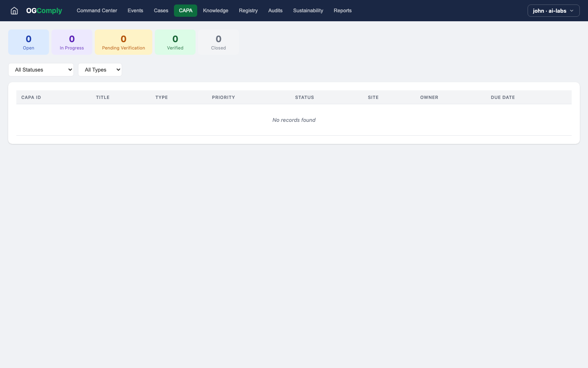Click the home icon in navbar
The width and height of the screenshot is (588, 368).
pyautogui.click(x=14, y=11)
